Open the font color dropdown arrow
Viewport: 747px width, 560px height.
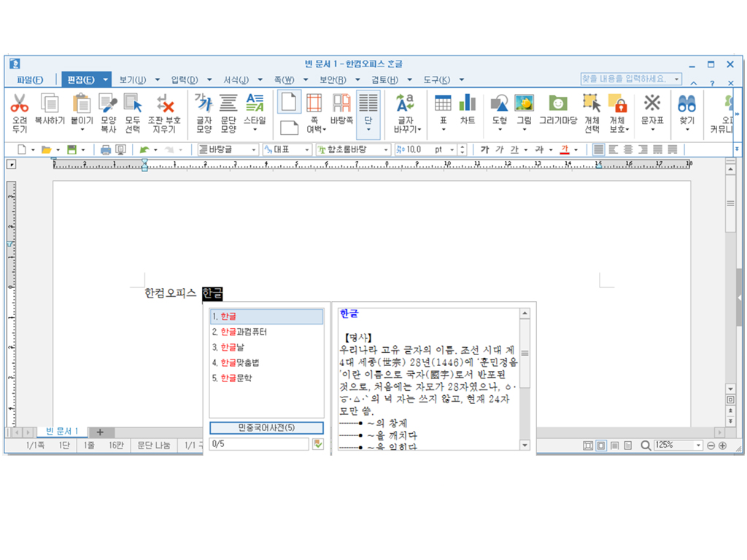576,150
